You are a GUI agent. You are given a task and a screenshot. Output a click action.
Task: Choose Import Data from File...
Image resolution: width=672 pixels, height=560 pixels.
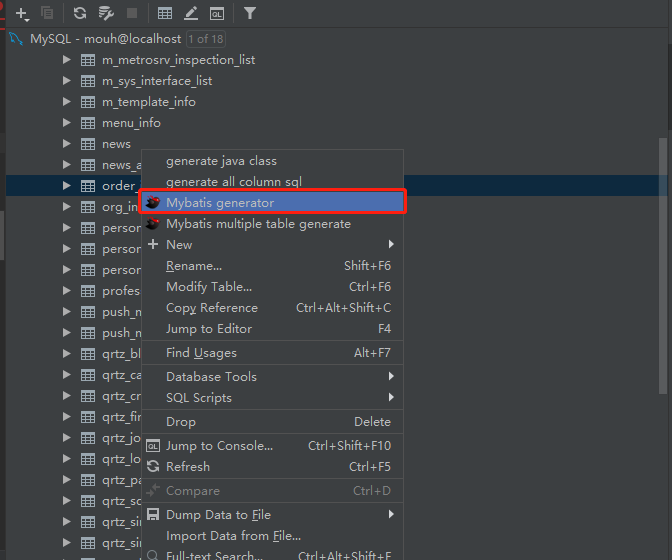coord(272,536)
